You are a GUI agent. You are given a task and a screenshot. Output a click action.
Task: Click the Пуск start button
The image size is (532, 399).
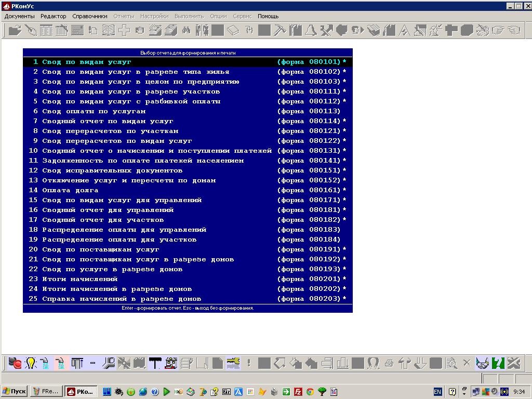click(15, 392)
